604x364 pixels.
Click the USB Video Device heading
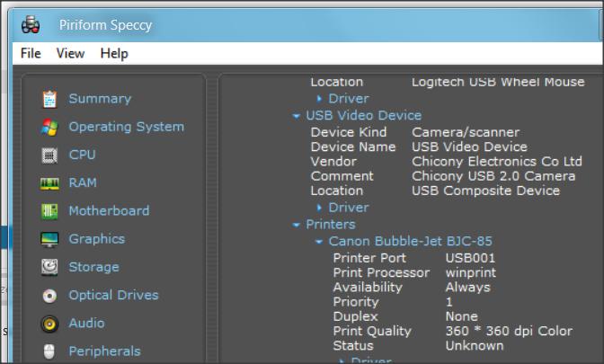364,116
